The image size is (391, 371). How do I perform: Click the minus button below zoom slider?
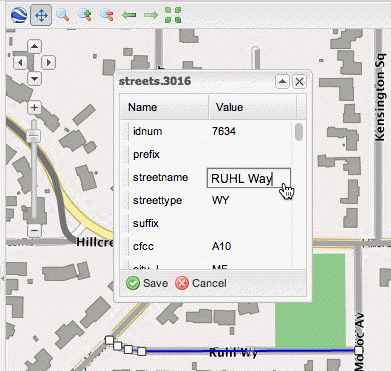[x=34, y=230]
